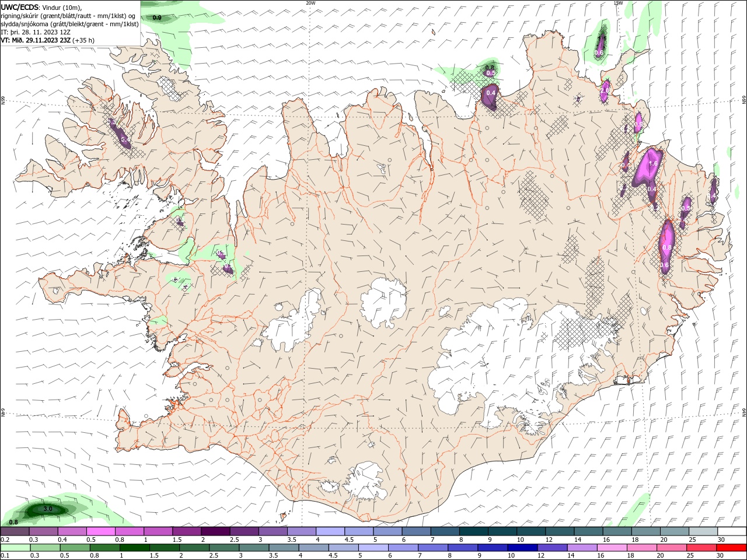Pick the medium green 0.5–0.8 rain swatch
The height and width of the screenshot is (560, 747).
(75, 548)
